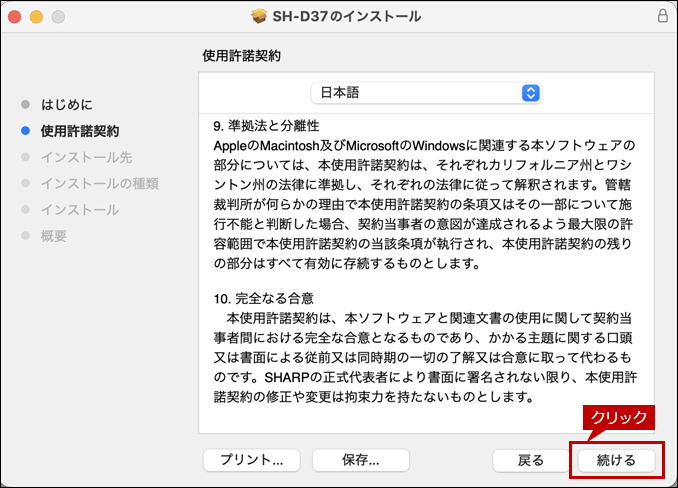This screenshot has height=488, width=678.
Task: Select the インストール step in sidebar
Action: point(80,210)
